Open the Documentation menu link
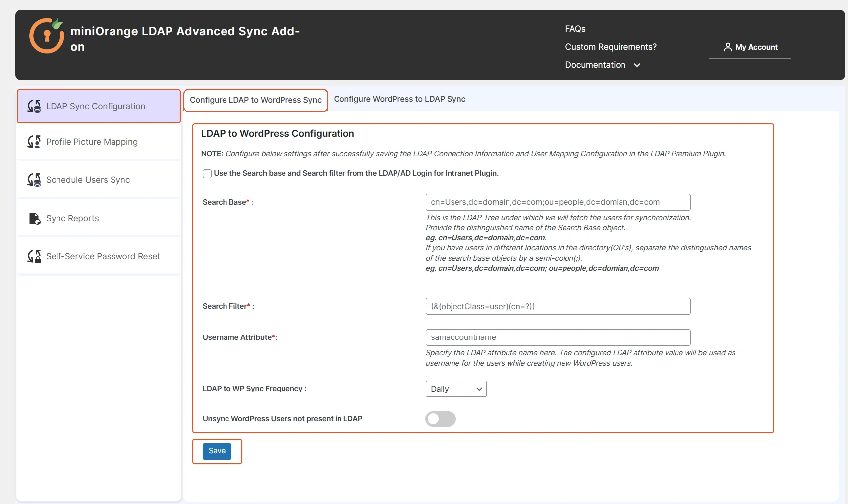The height and width of the screenshot is (504, 848). tap(595, 65)
